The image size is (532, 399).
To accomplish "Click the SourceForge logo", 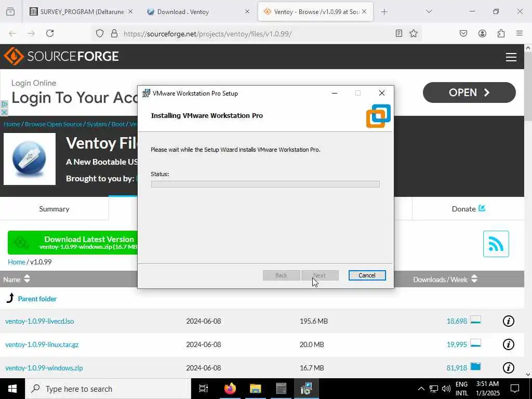I will (x=61, y=56).
